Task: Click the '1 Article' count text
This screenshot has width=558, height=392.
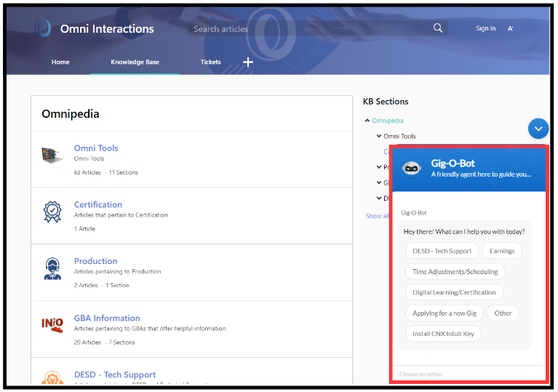Action: 84,228
